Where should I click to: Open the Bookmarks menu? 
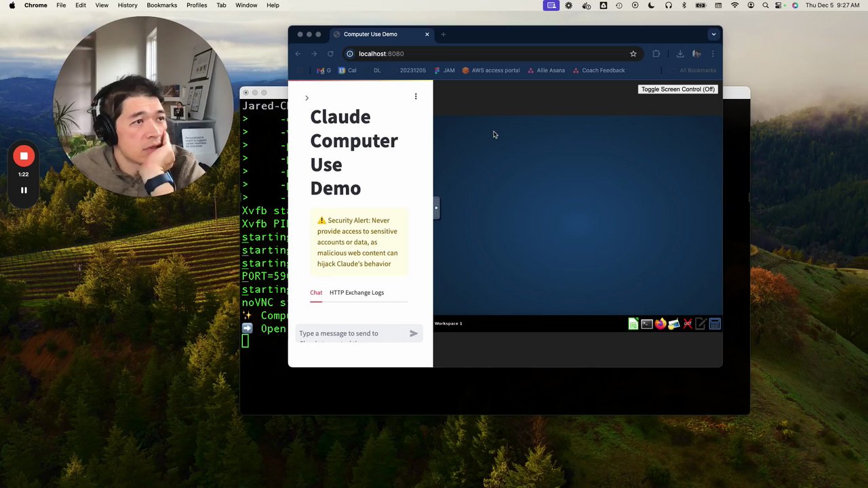pyautogui.click(x=162, y=5)
